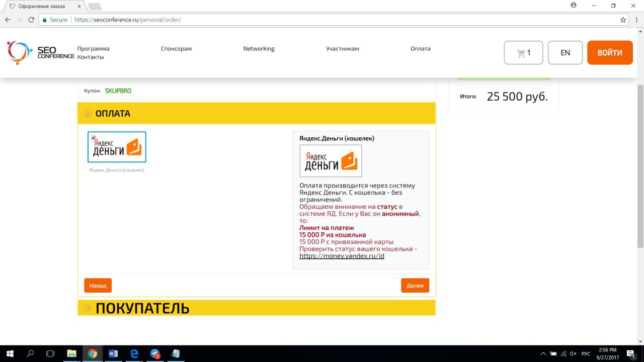Click the ВОЙТИ login button
This screenshot has width=644, height=362.
[x=610, y=53]
